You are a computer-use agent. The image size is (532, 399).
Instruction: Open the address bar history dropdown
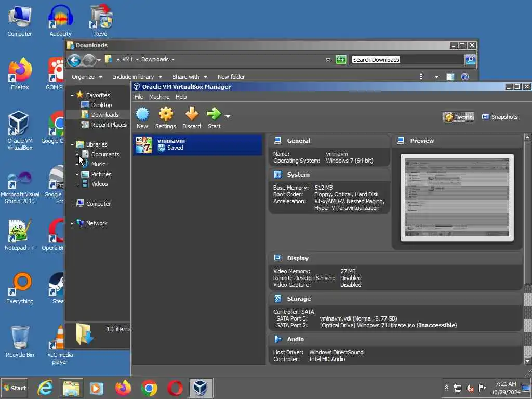328,60
